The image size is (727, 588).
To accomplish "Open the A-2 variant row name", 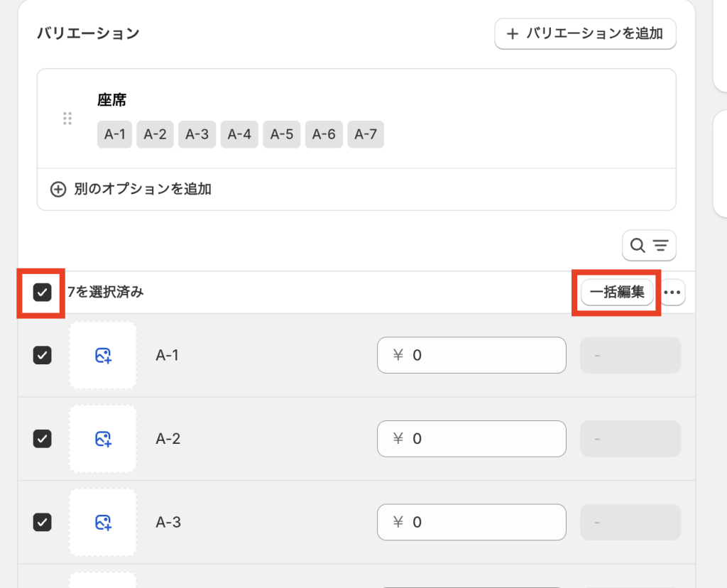I will pos(168,439).
